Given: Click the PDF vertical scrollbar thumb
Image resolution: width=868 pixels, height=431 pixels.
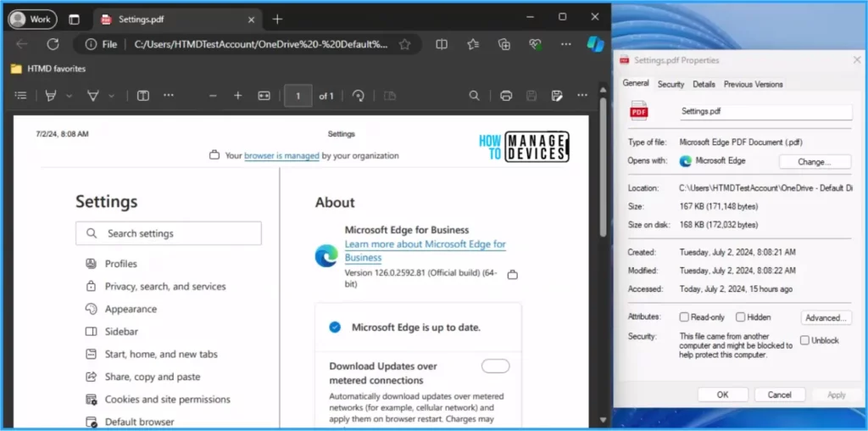Looking at the screenshot, I should (603, 165).
